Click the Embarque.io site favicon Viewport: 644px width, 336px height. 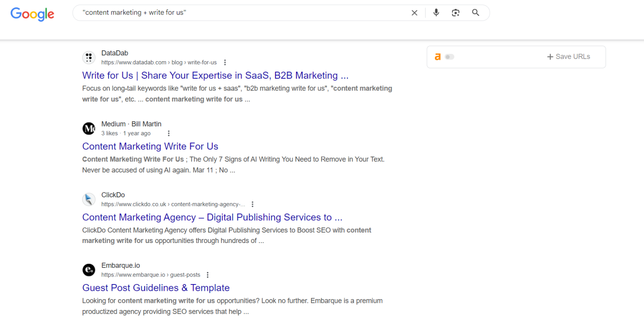[x=88, y=270]
